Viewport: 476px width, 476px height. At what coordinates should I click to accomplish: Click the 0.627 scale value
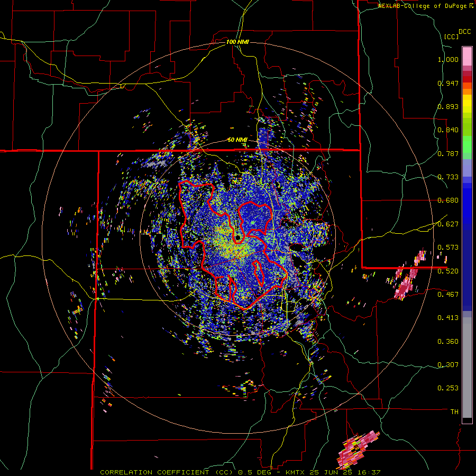tap(448, 224)
